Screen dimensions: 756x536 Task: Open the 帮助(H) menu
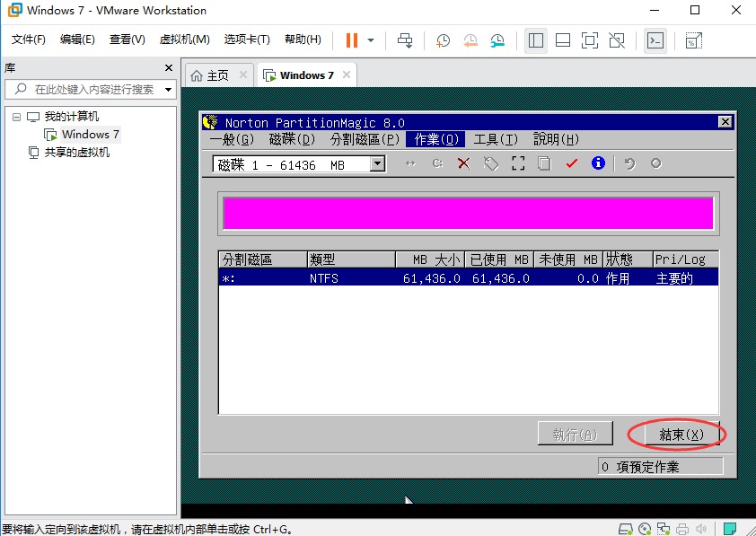(x=303, y=40)
